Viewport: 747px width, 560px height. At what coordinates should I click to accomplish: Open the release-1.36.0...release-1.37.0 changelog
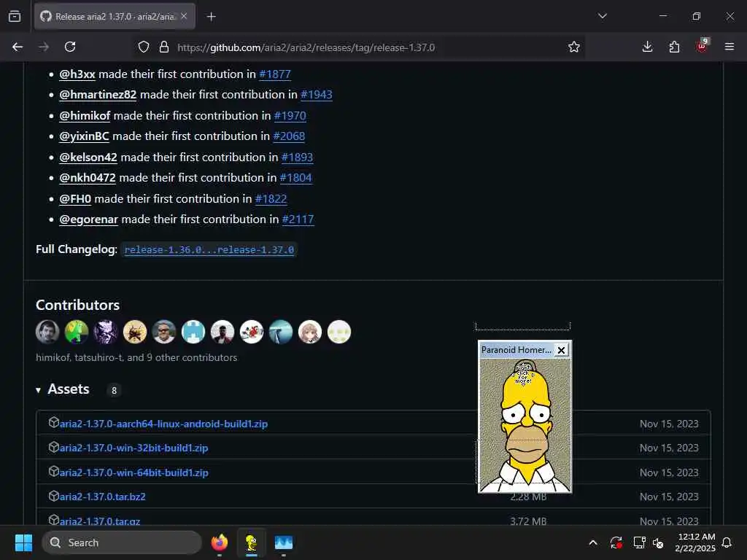[209, 249]
